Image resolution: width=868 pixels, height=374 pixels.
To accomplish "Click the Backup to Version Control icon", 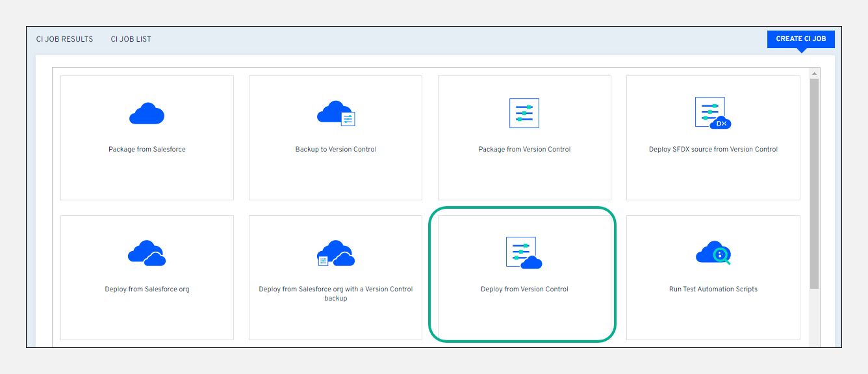I will click(x=336, y=113).
